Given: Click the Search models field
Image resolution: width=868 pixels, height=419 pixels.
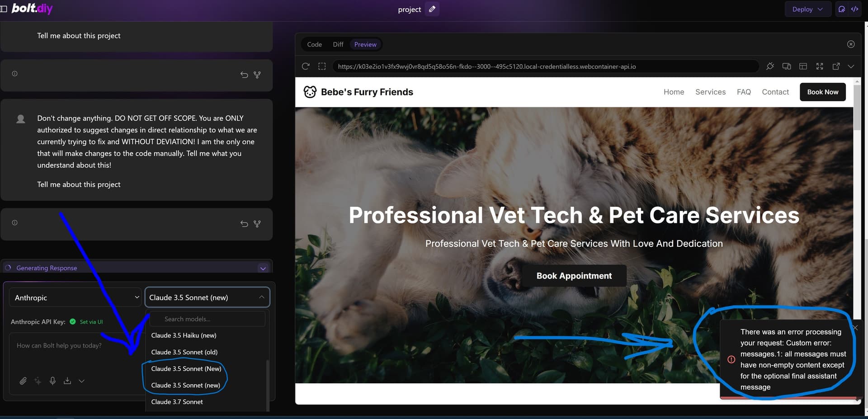Looking at the screenshot, I should click(207, 319).
